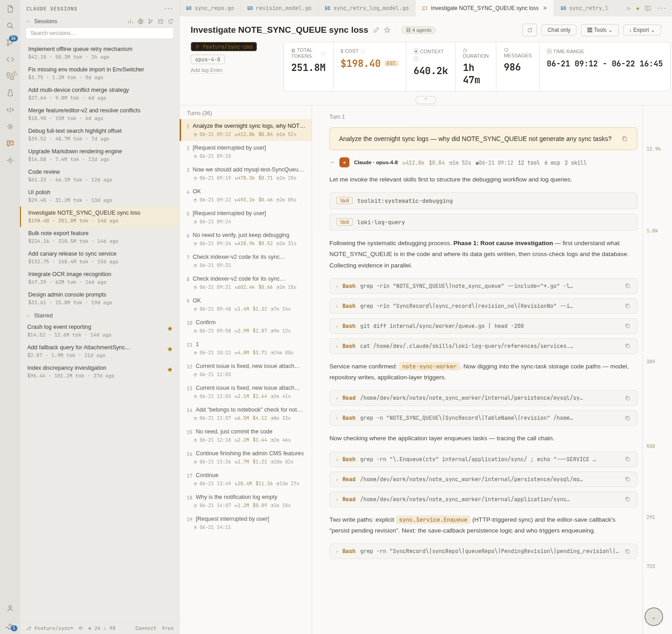This screenshot has width=672, height=634.
Task: Click the 4 agents badge
Action: click(419, 30)
